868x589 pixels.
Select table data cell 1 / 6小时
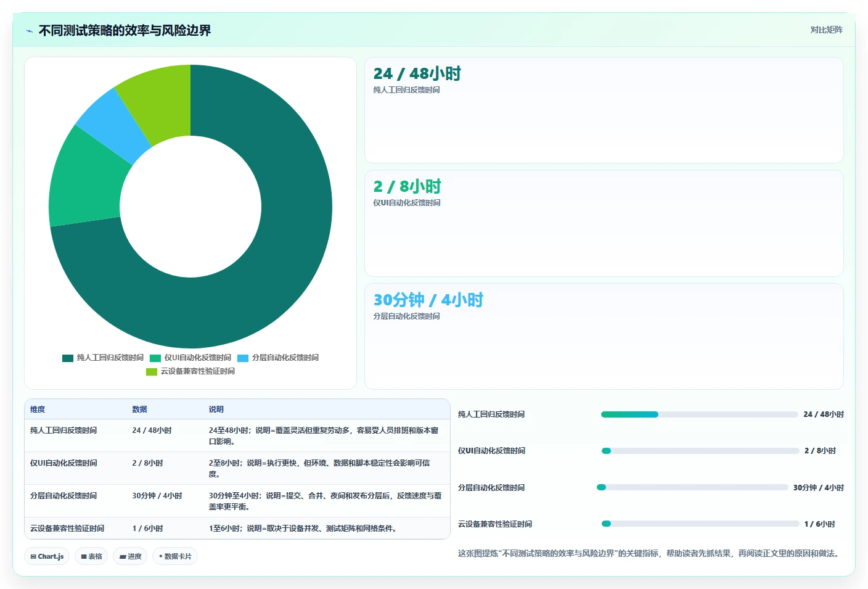click(147, 529)
